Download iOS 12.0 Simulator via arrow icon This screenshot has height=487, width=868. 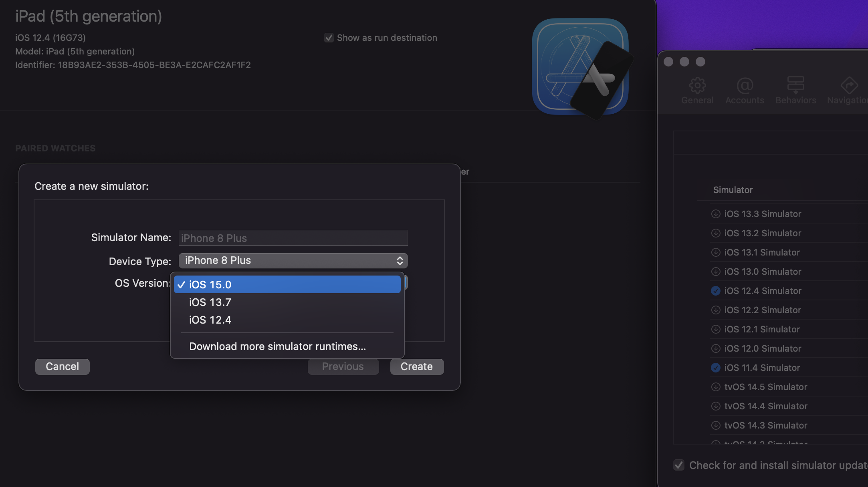[x=716, y=348]
